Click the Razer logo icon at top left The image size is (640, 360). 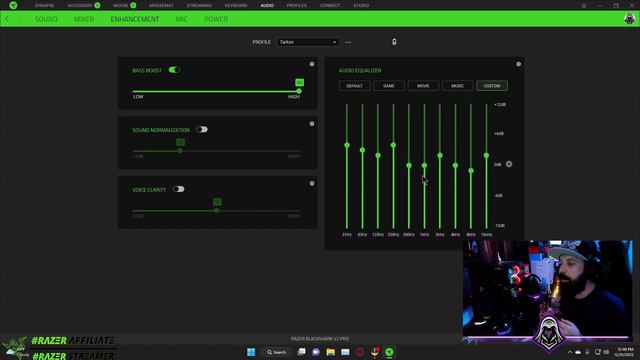click(x=13, y=5)
